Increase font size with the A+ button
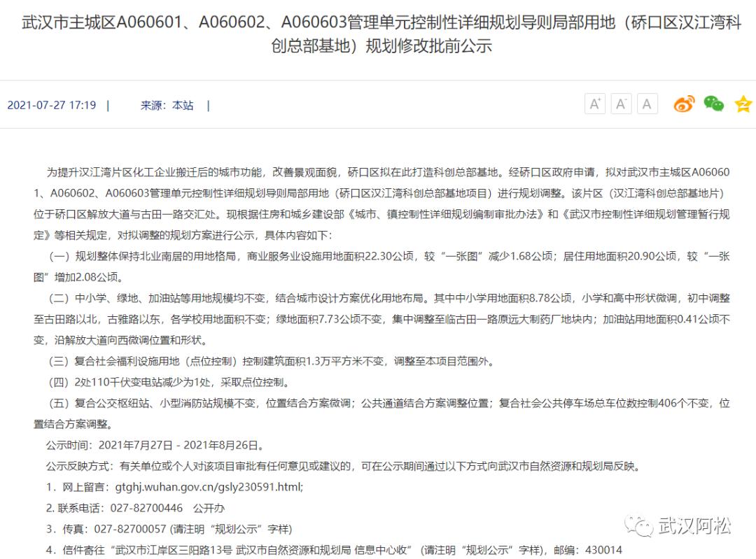 pyautogui.click(x=594, y=103)
